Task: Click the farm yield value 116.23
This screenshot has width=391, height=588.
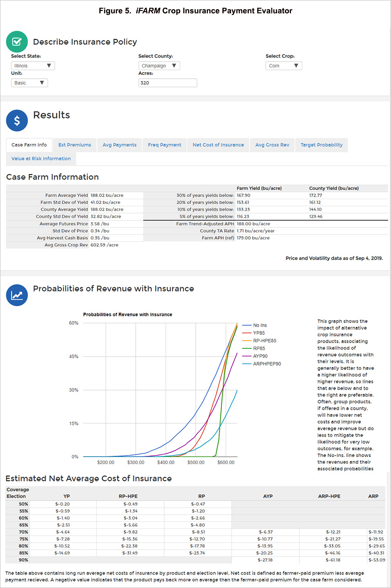Action: pos(243,216)
